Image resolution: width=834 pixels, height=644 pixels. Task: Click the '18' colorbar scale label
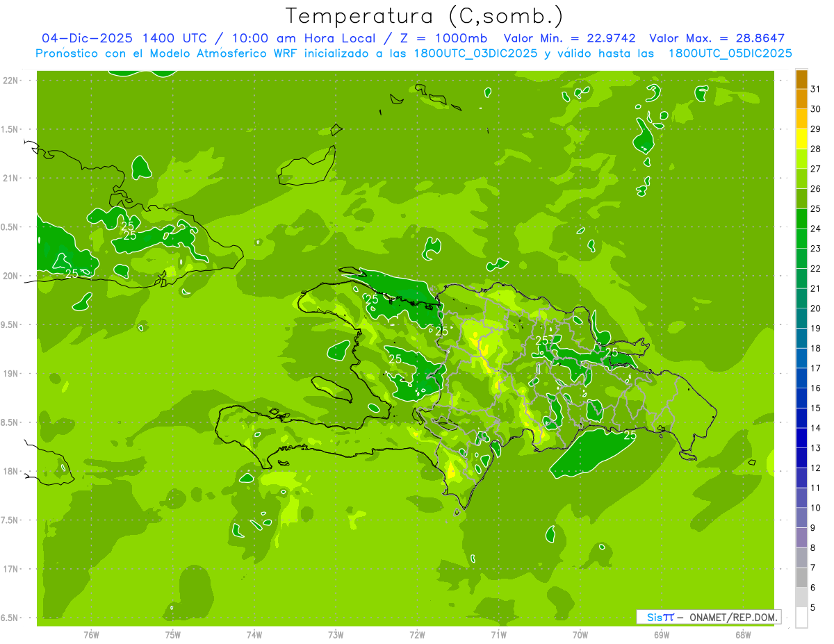tap(816, 348)
